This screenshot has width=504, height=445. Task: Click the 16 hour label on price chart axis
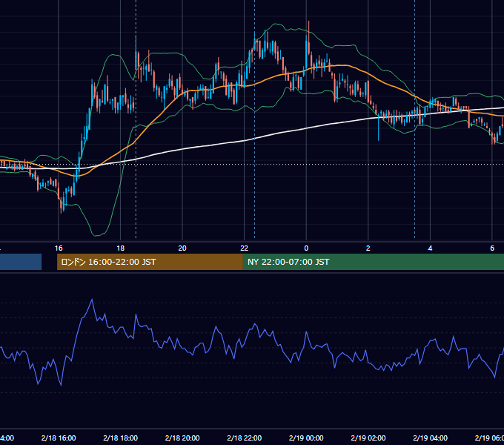tap(59, 248)
